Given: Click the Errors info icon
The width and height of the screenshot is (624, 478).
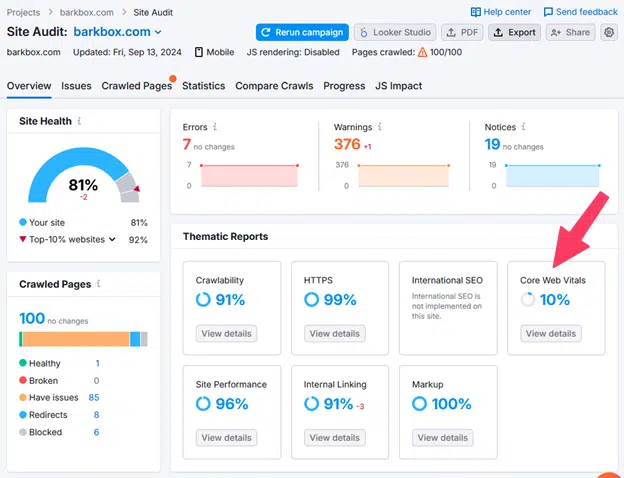Looking at the screenshot, I should (215, 127).
